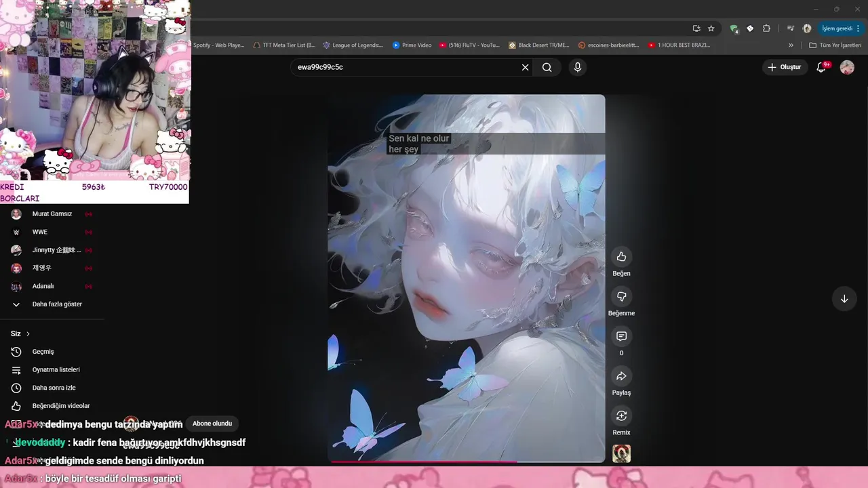The height and width of the screenshot is (488, 868).
Task: Open the Adanalı subscription channel
Action: pyautogui.click(x=52, y=286)
